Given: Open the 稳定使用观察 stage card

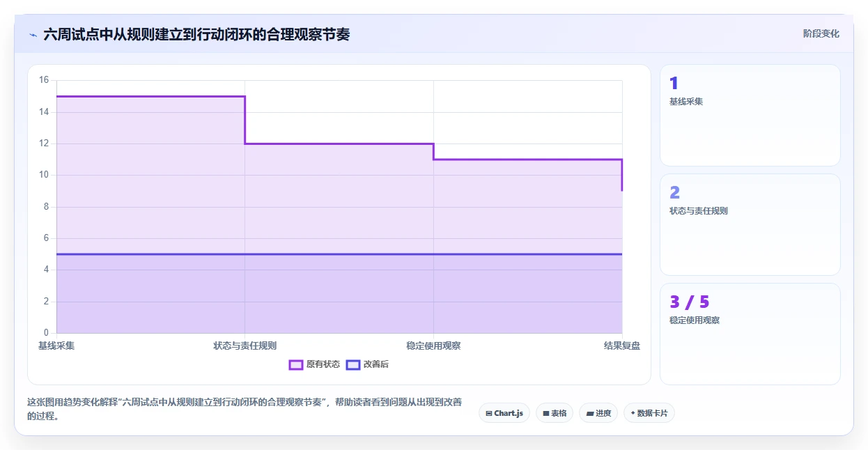Looking at the screenshot, I should point(750,334).
